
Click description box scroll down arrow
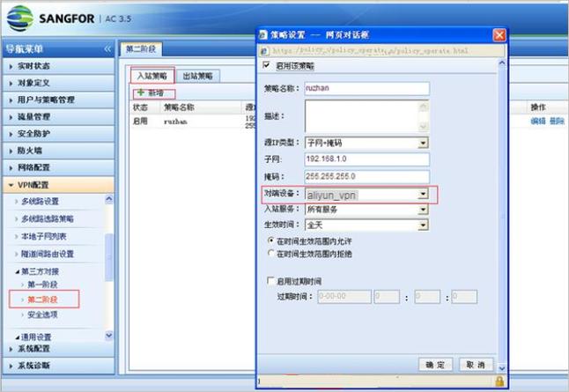pyautogui.click(x=423, y=126)
